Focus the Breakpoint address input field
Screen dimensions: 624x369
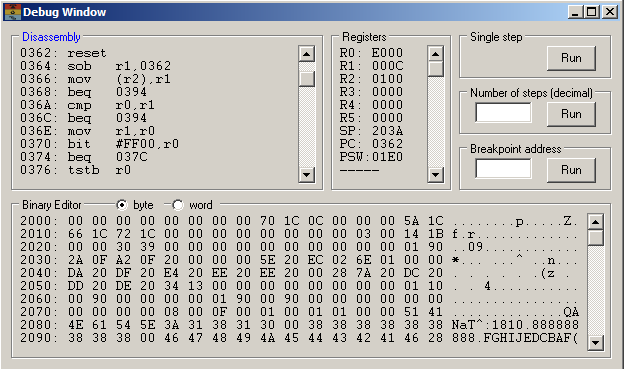(503, 168)
